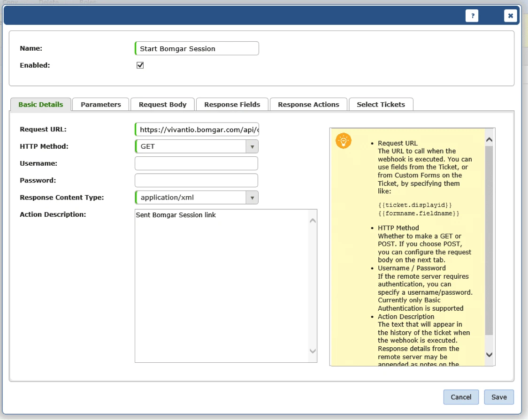Open the Response Fields tab
Screen dimensions: 528x420
pyautogui.click(x=232, y=104)
